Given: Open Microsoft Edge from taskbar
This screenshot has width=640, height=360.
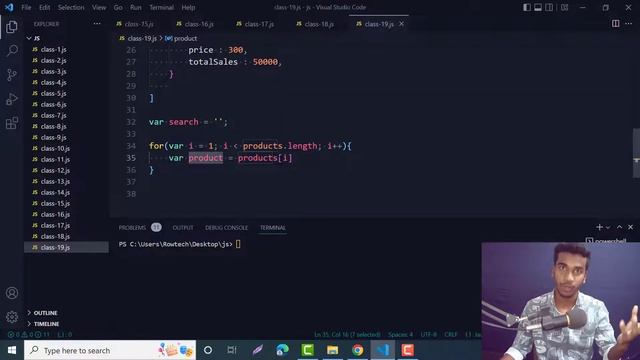Looking at the screenshot, I should click(282, 350).
